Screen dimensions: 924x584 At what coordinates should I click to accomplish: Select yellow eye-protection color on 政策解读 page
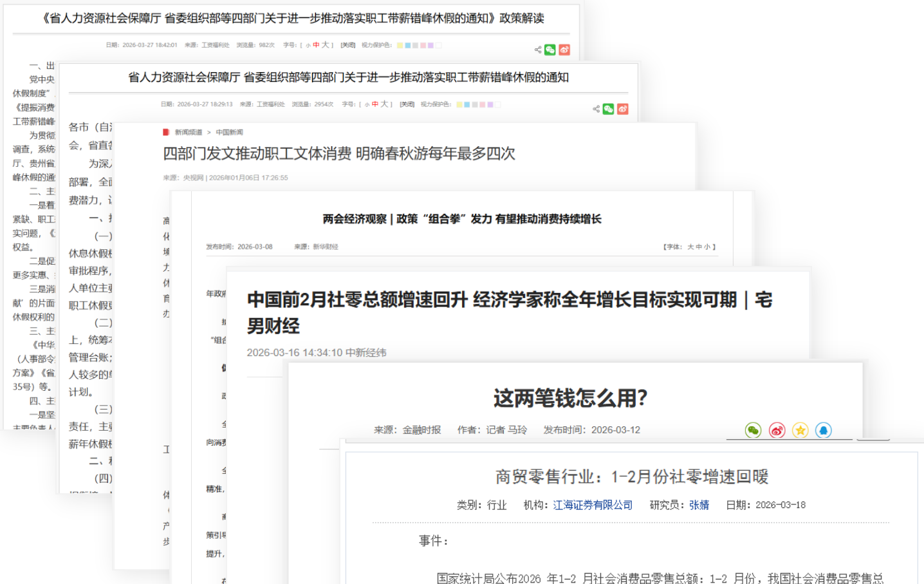pos(400,45)
